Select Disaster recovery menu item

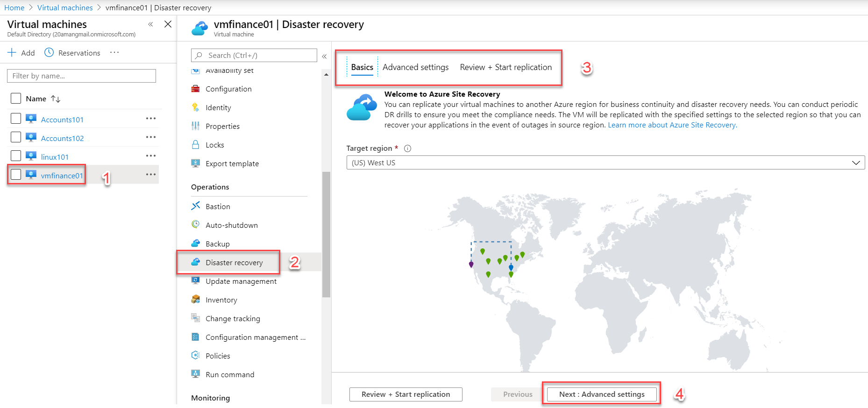tap(249, 262)
